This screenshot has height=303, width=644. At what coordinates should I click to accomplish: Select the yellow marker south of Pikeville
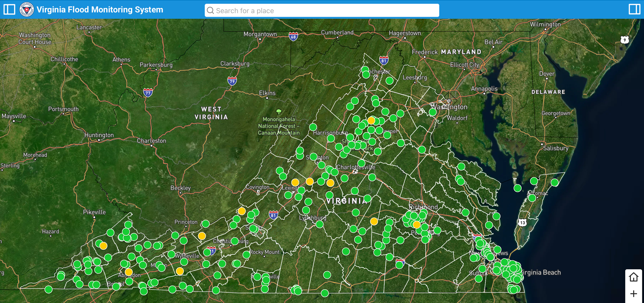coord(103,246)
